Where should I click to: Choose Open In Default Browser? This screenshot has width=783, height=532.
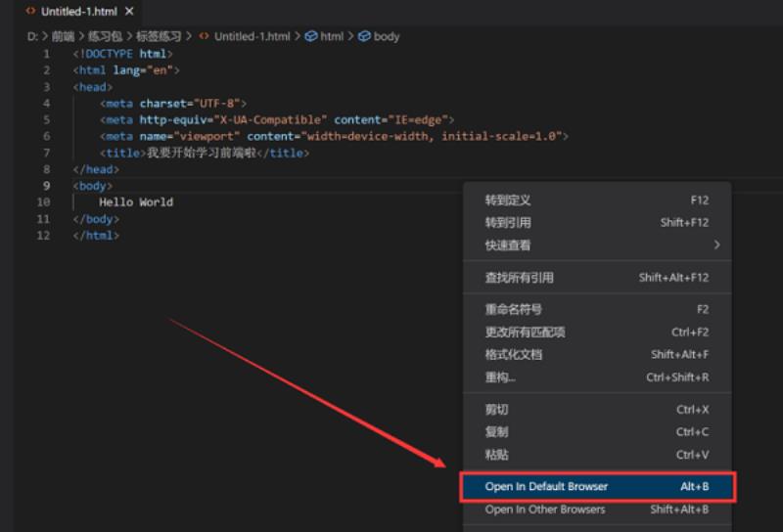pos(597,487)
